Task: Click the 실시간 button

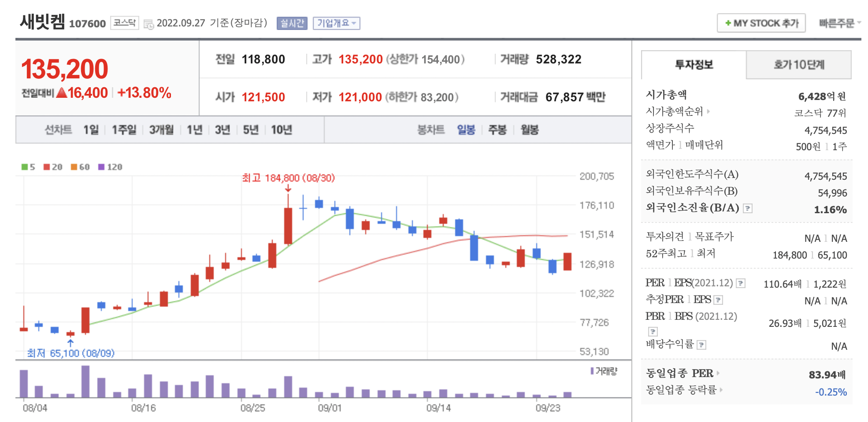Action: pos(292,23)
